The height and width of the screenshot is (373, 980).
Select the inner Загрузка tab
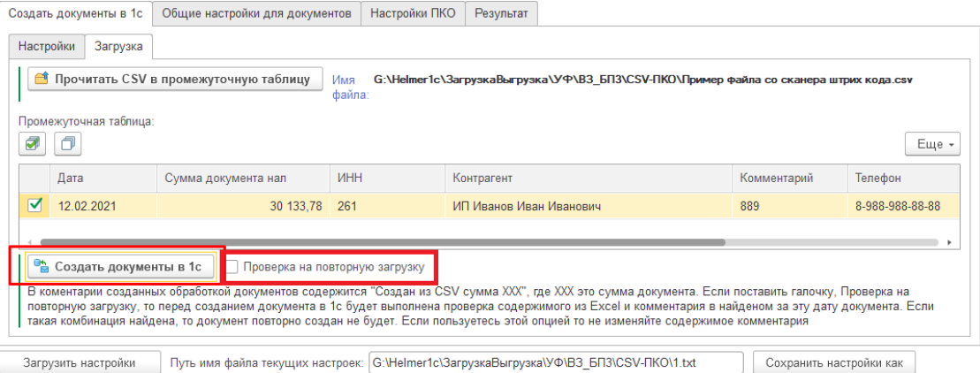118,46
